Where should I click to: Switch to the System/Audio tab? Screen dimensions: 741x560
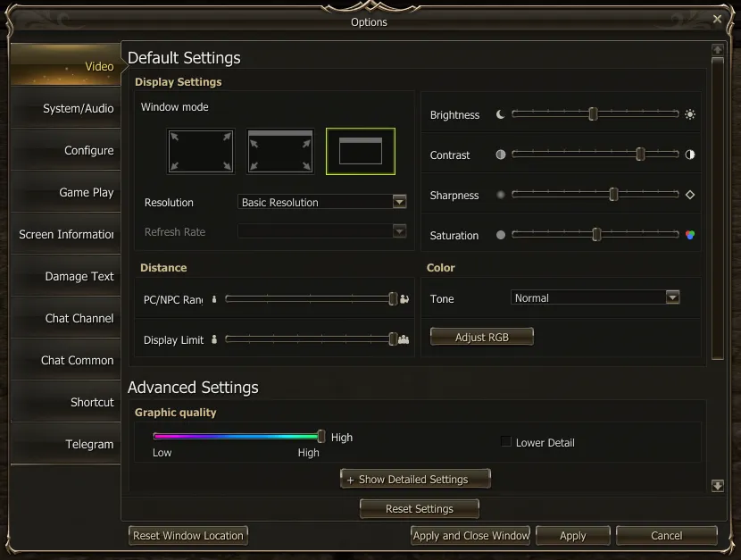click(x=65, y=108)
